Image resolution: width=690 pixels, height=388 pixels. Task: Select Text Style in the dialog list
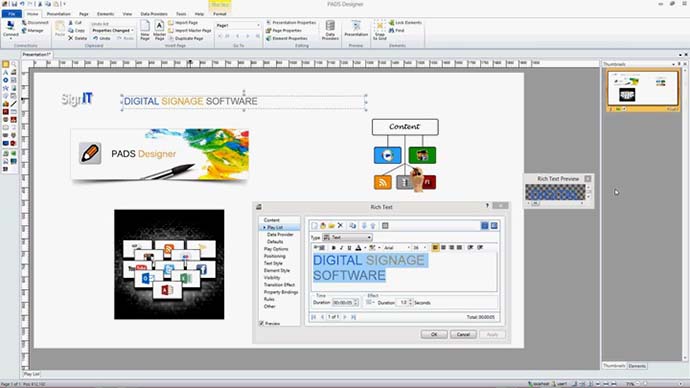click(273, 263)
